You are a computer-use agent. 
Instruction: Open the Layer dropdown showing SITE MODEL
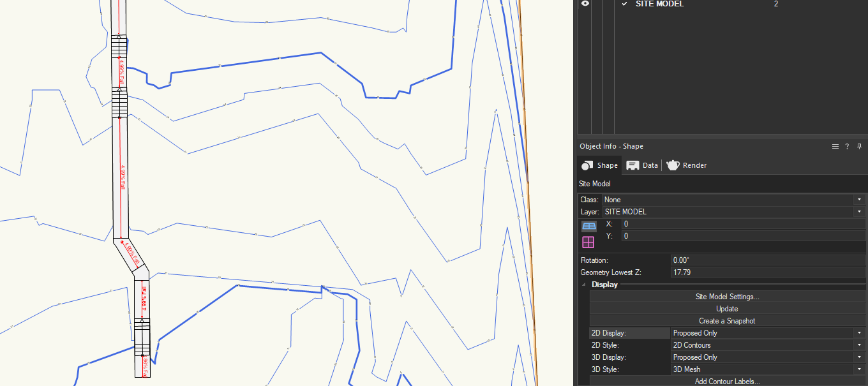click(733, 212)
